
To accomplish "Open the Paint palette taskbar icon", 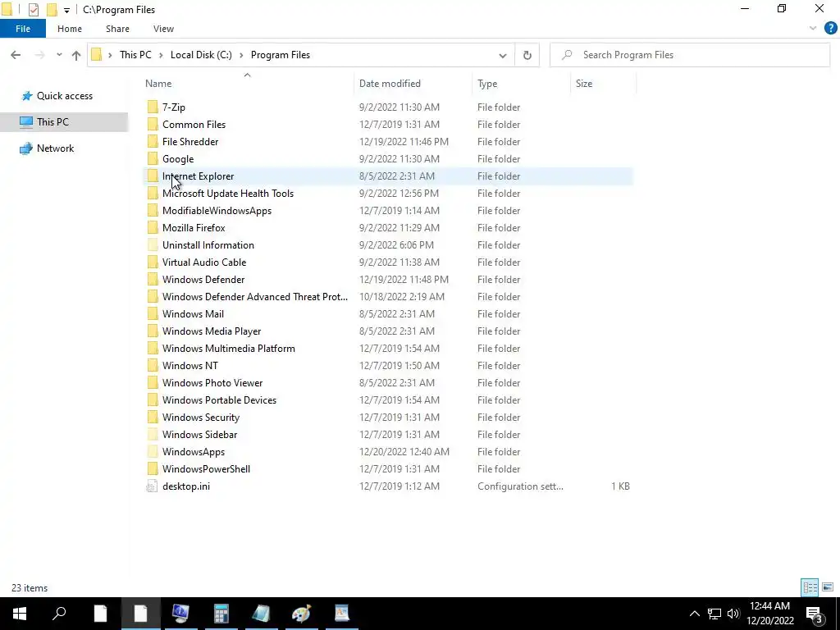I will pos(301,614).
